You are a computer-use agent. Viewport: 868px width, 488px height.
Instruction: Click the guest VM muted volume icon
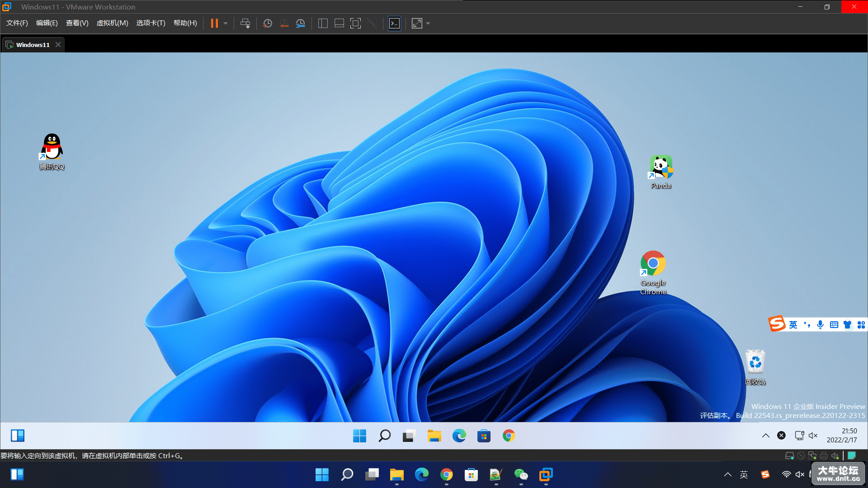pos(813,436)
